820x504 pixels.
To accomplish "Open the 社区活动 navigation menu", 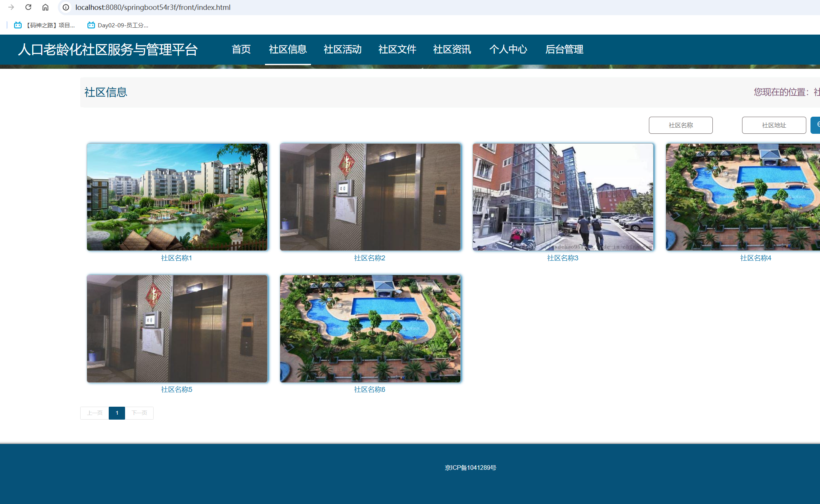I will click(x=343, y=49).
